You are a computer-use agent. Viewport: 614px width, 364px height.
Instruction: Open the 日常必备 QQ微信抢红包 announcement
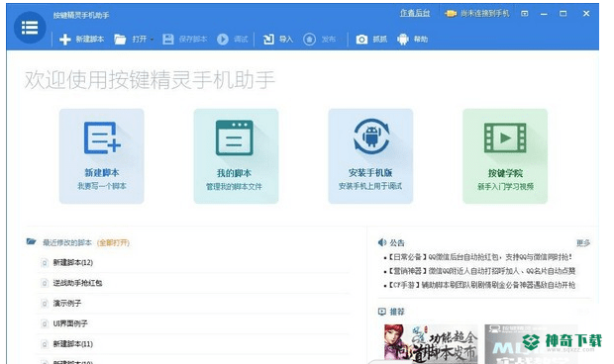(x=479, y=257)
